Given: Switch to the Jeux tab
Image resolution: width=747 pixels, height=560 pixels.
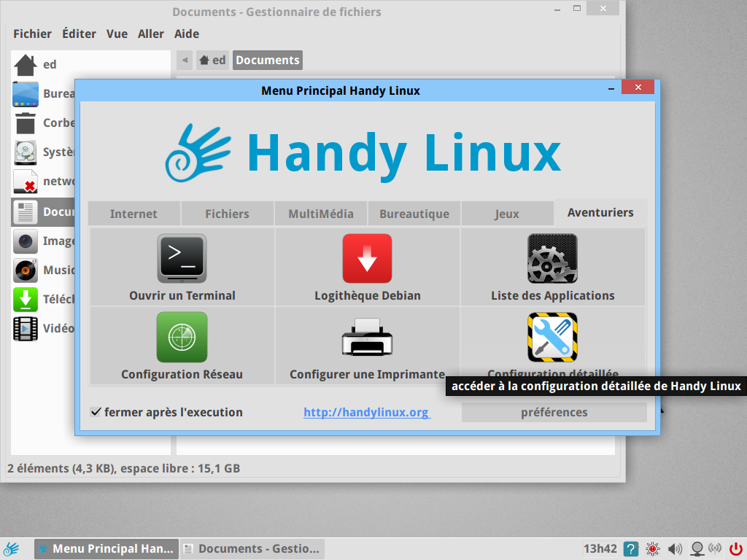Looking at the screenshot, I should [507, 214].
